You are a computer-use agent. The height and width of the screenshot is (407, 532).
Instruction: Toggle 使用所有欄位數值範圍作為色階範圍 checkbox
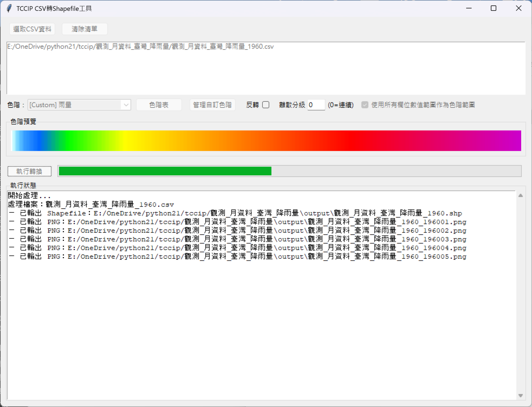(x=365, y=105)
